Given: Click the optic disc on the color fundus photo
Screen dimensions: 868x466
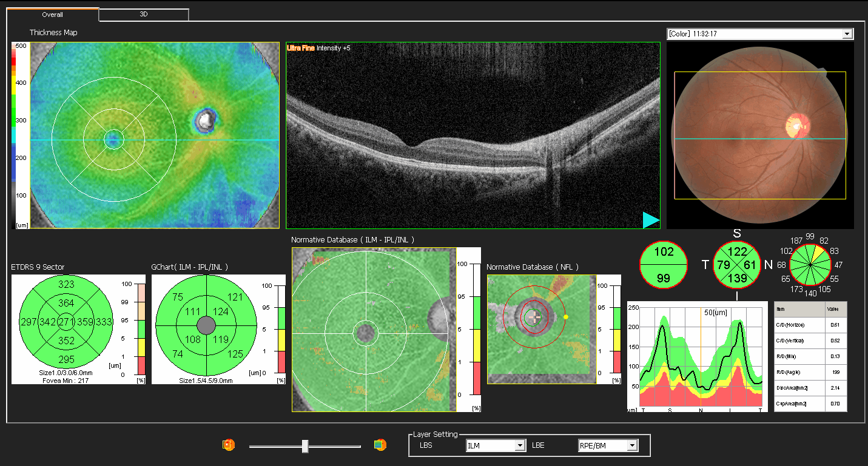Looking at the screenshot, I should click(x=798, y=125).
